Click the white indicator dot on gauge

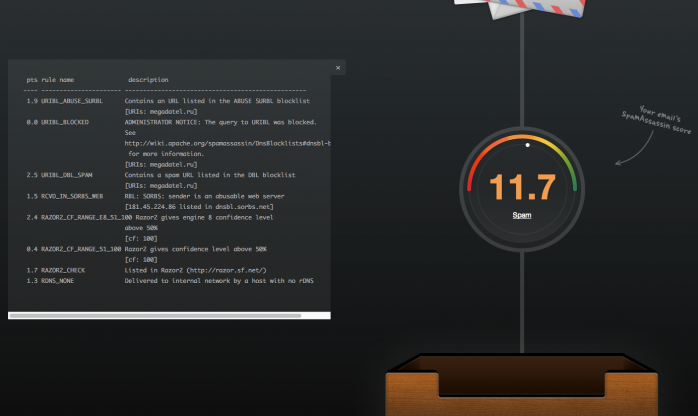pyautogui.click(x=527, y=145)
